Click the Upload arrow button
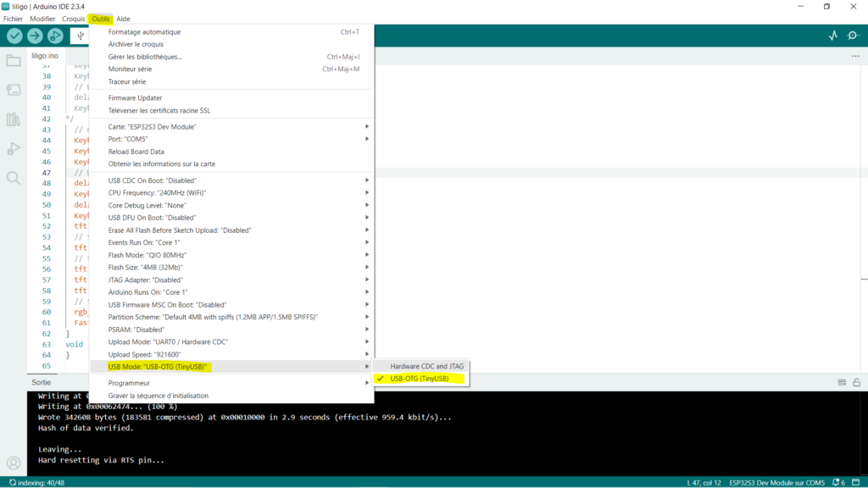This screenshot has width=868, height=488. (x=35, y=36)
